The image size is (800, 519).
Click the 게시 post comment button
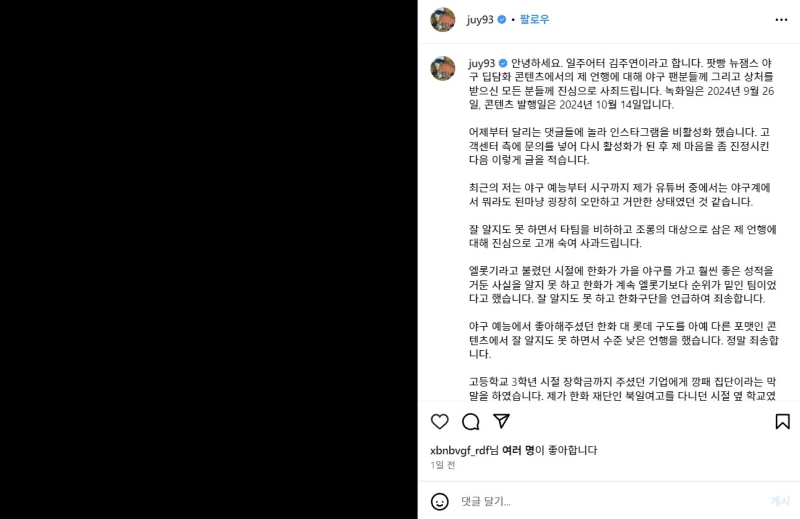[x=780, y=502]
